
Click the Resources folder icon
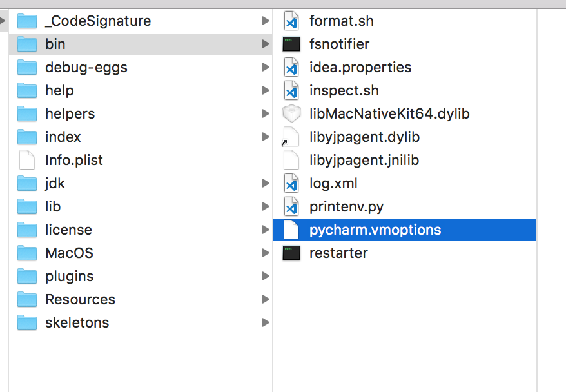[27, 299]
